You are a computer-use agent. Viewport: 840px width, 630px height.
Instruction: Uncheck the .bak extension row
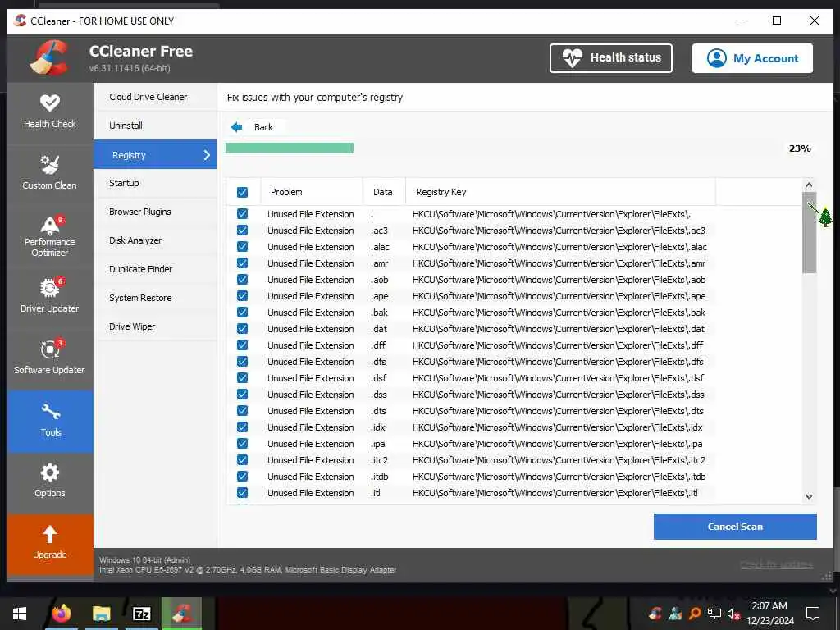tap(242, 313)
